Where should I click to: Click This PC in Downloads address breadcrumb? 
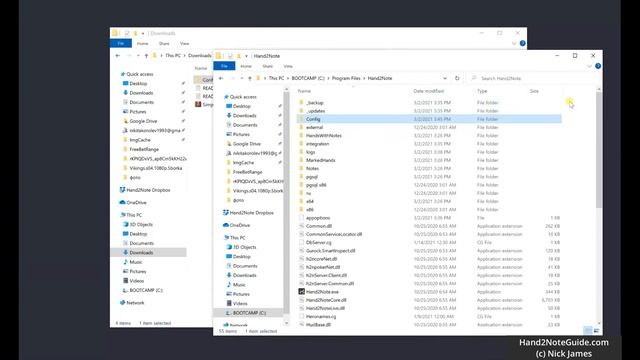pyautogui.click(x=173, y=56)
